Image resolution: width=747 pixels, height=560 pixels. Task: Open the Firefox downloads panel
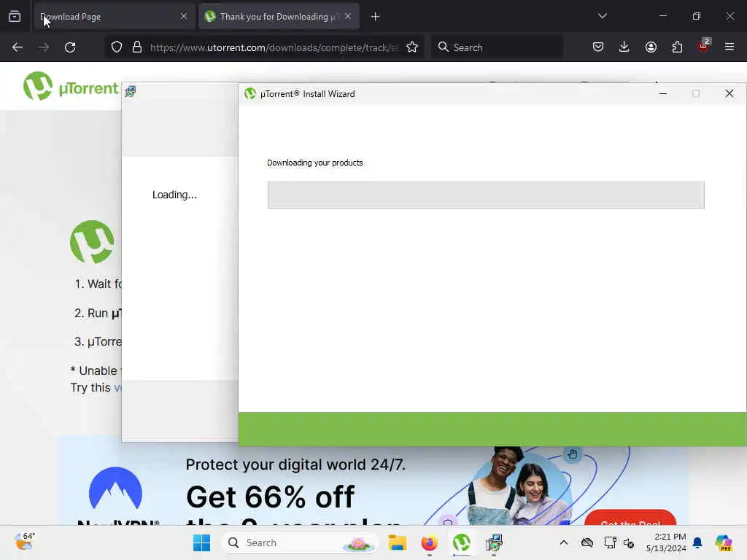tap(624, 47)
